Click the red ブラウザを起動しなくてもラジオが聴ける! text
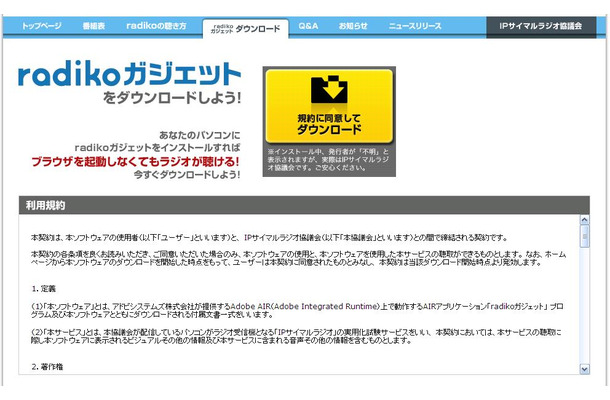This screenshot has width=610, height=400. [135, 161]
